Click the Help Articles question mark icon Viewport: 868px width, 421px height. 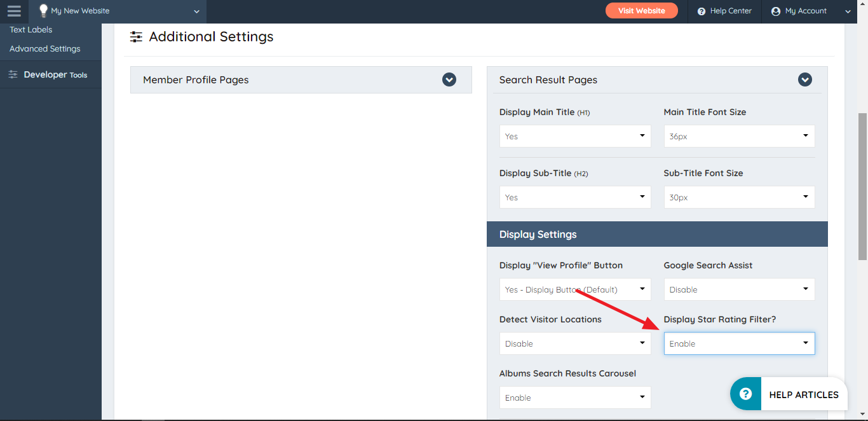(746, 394)
